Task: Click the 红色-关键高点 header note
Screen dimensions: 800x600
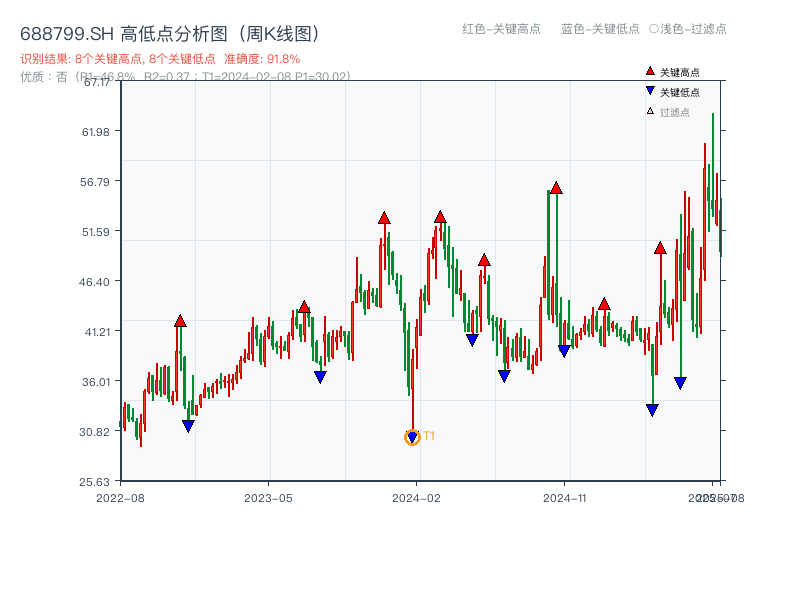Action: point(501,29)
